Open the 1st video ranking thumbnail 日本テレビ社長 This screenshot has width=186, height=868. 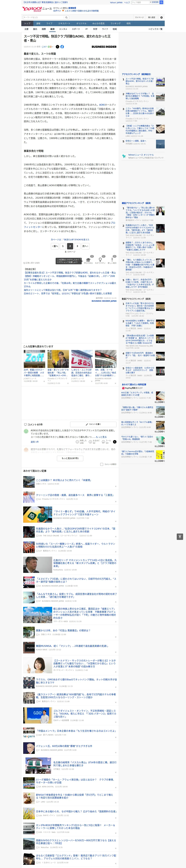[x=160, y=307]
